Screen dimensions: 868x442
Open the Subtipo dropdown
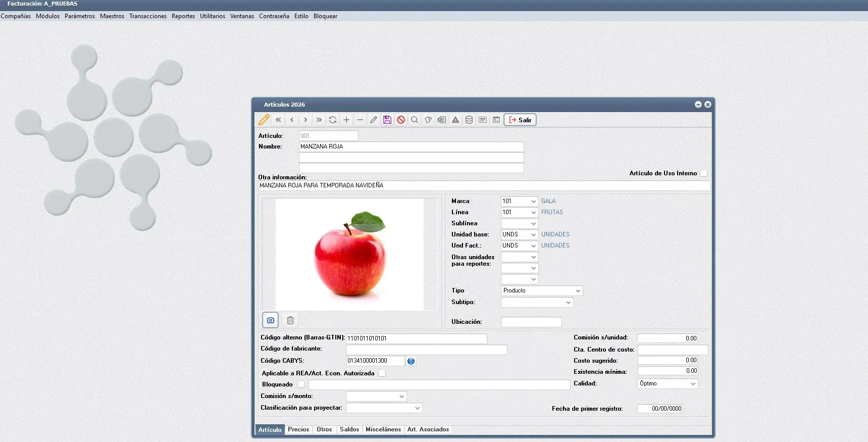coord(537,302)
